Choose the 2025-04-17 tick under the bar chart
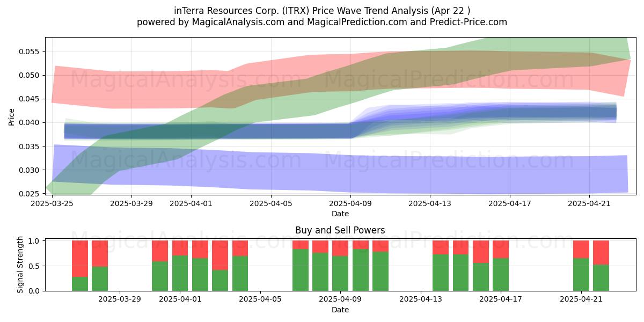Image resolution: width=644 pixels, height=322 pixels. (501, 299)
